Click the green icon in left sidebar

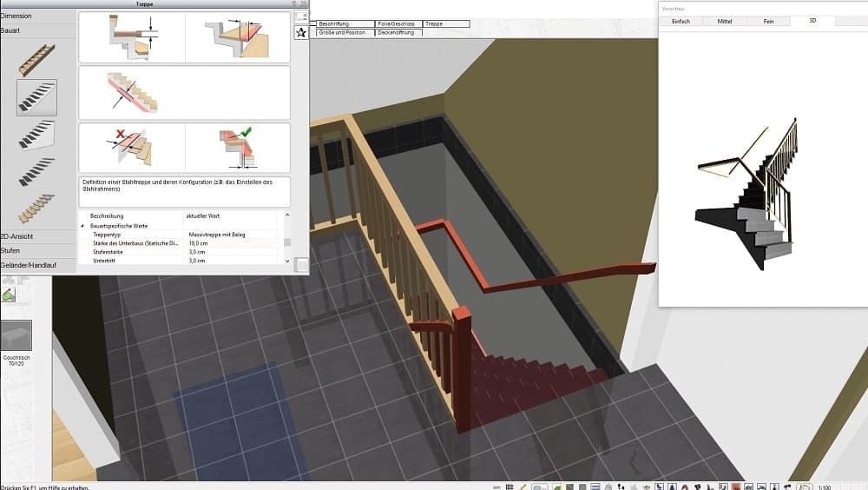coord(9,296)
